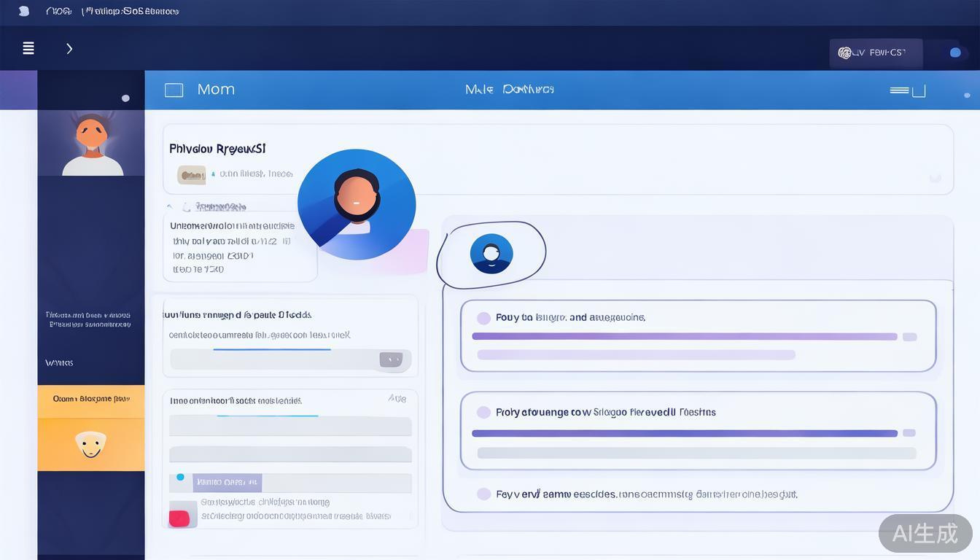
Task: Select the first radio option above purple bar
Action: (483, 318)
